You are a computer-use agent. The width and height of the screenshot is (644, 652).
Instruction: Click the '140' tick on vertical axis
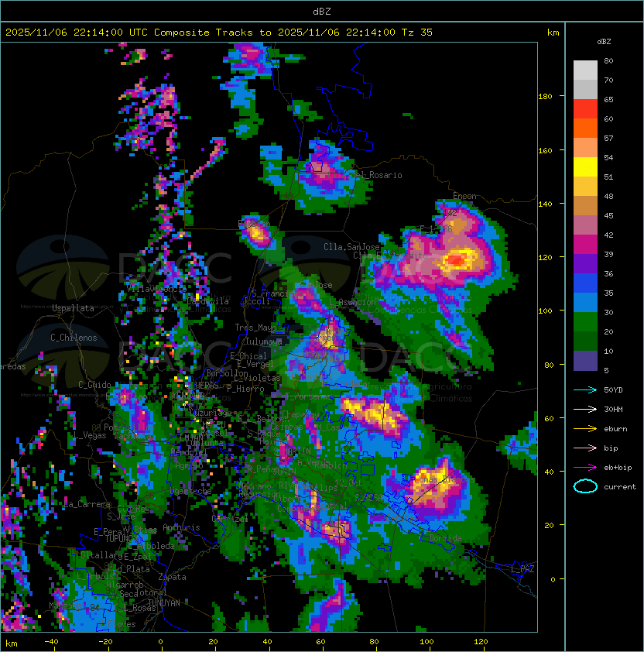point(545,204)
